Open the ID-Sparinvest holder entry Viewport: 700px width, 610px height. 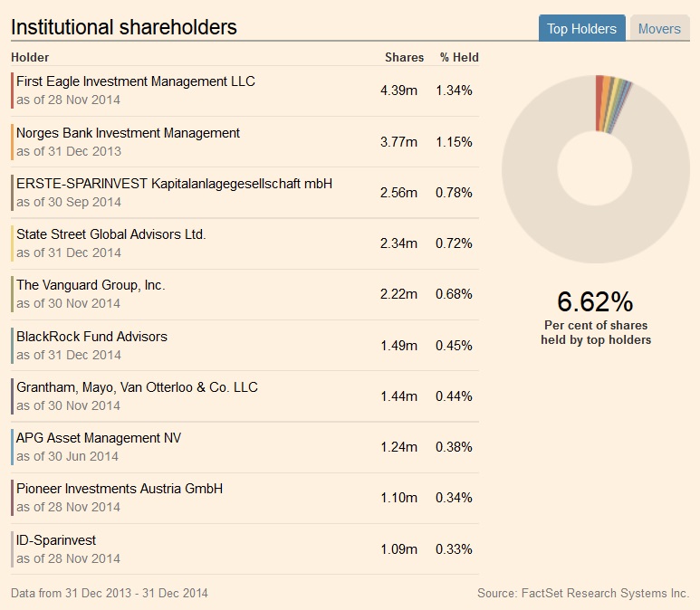(56, 540)
